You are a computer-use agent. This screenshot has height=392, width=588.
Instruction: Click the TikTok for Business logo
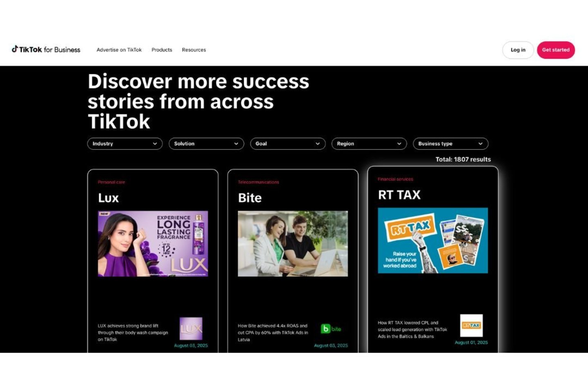tap(46, 49)
